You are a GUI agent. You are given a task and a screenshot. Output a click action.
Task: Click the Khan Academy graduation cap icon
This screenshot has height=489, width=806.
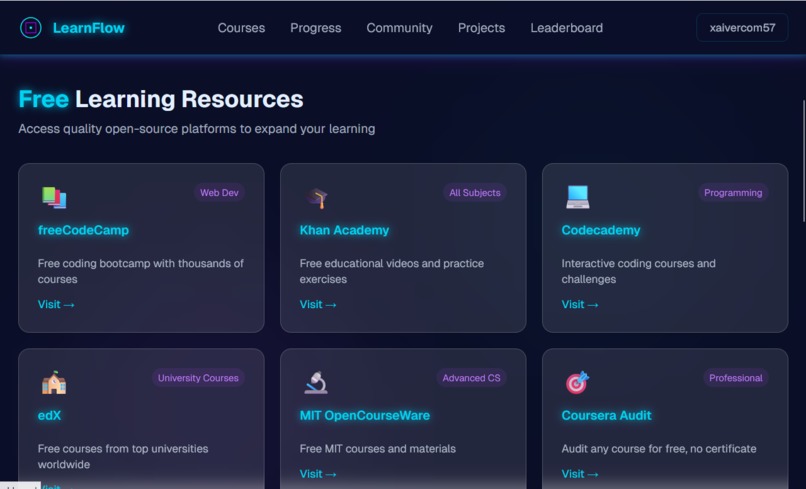[317, 198]
